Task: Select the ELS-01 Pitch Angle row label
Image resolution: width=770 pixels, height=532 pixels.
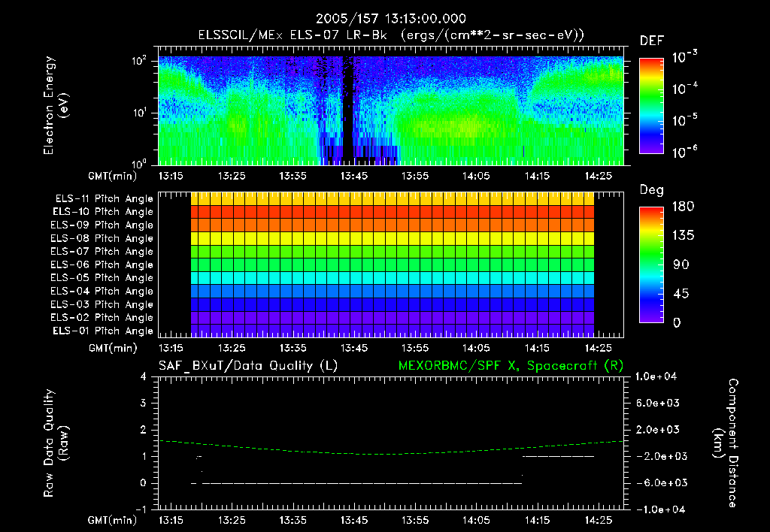Action: (x=103, y=331)
